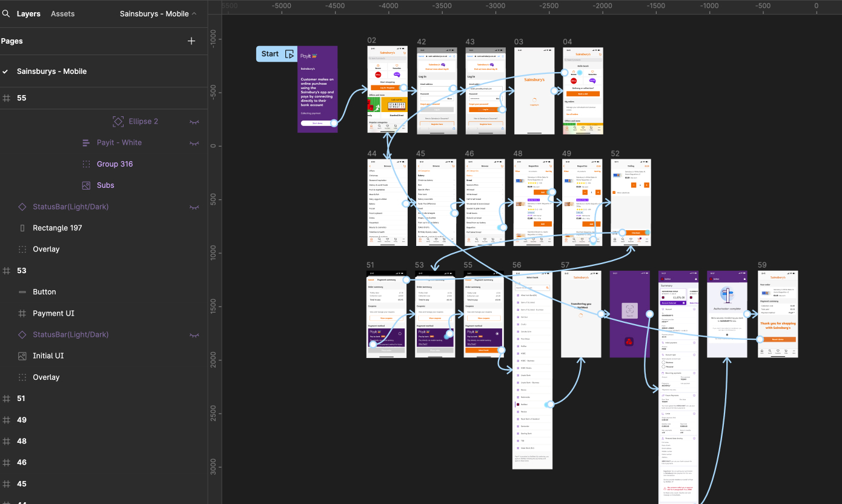Open the Layers tab
This screenshot has height=504, width=842.
(28, 13)
